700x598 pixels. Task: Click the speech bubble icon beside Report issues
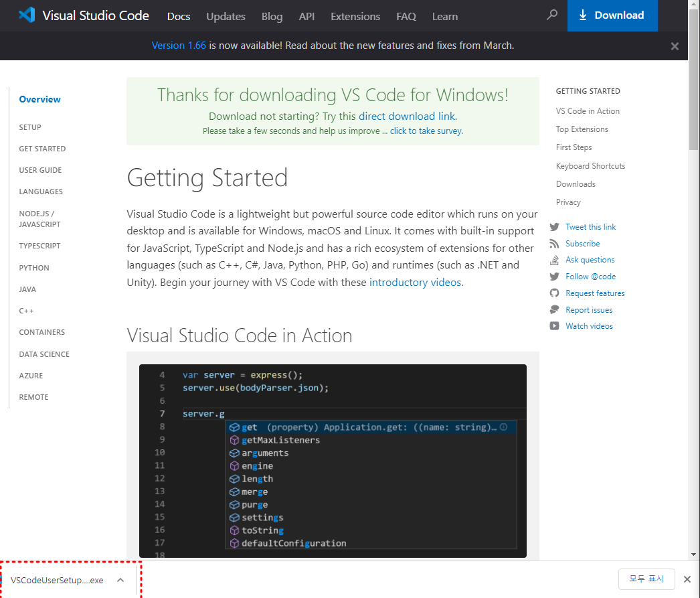pyautogui.click(x=555, y=309)
